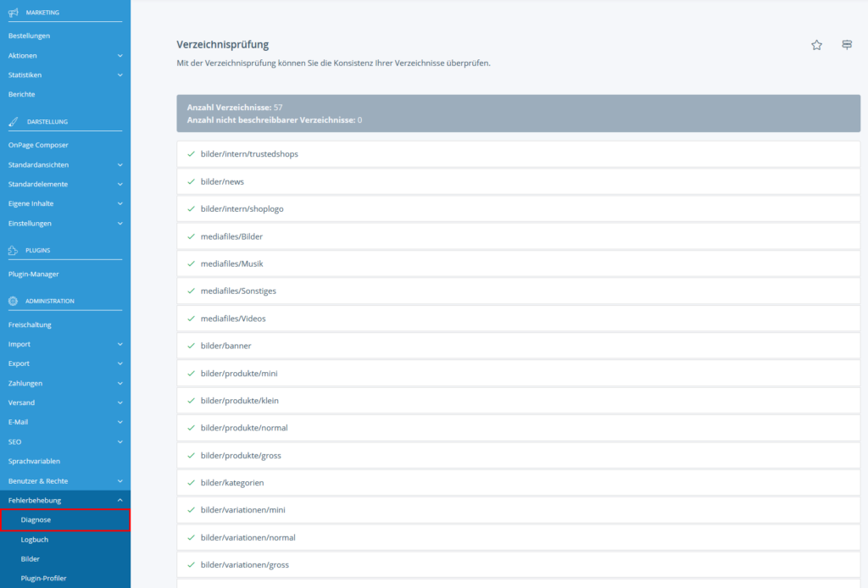Click the checkmark beside mediafiles/Videos

coord(190,318)
